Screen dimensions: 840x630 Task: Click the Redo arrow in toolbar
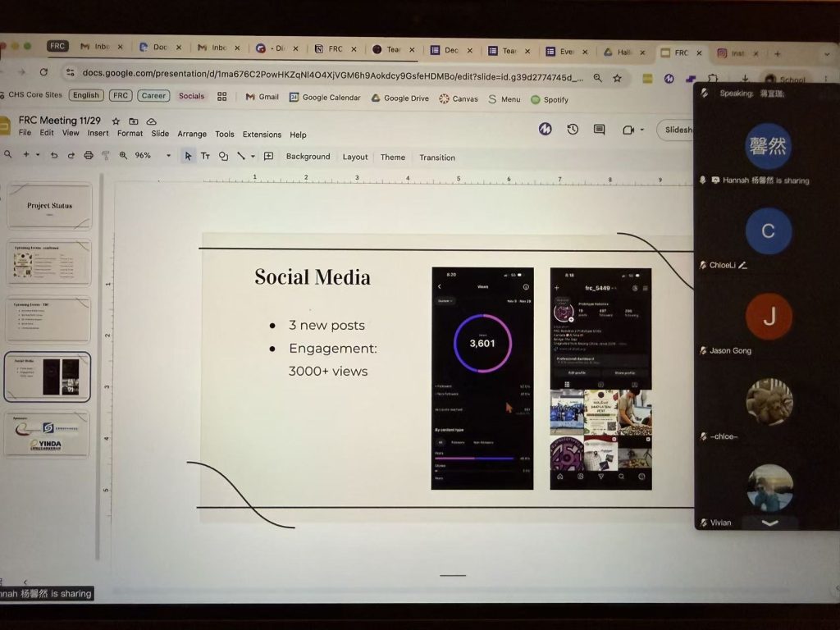click(x=71, y=155)
